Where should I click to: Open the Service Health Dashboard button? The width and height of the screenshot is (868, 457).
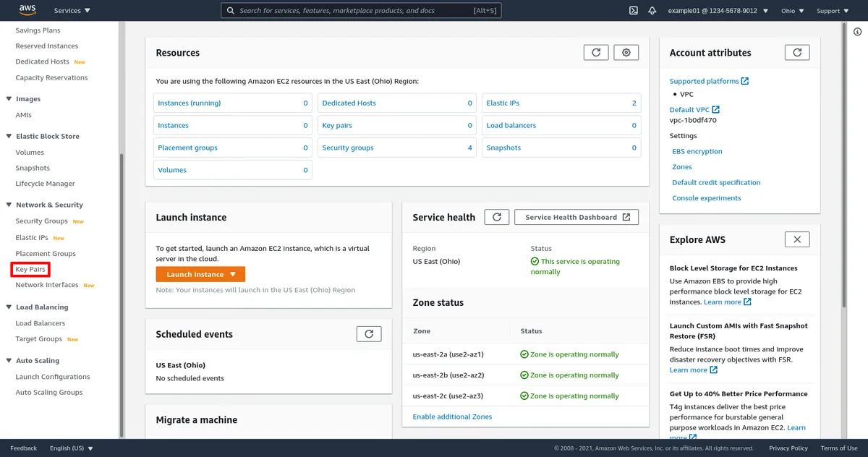[x=576, y=217]
